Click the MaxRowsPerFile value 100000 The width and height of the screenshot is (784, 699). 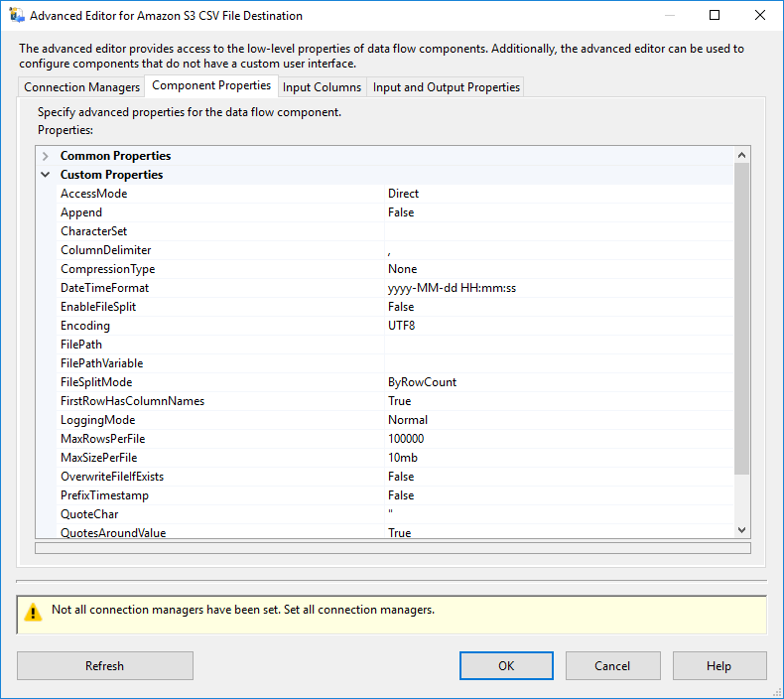[x=406, y=439]
